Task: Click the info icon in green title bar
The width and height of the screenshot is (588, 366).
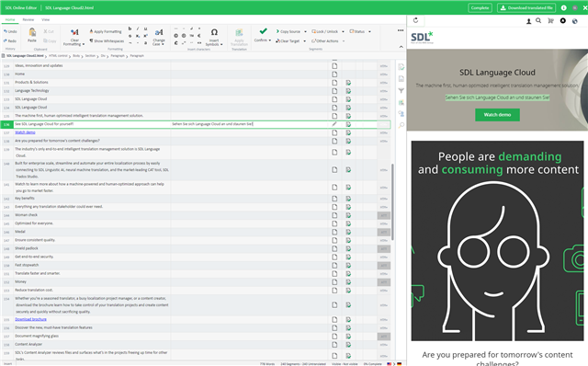Action: click(563, 7)
